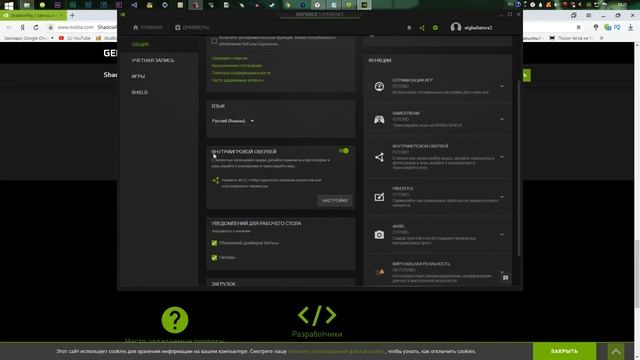
Task: Open the user profile avatar
Action: (456, 27)
